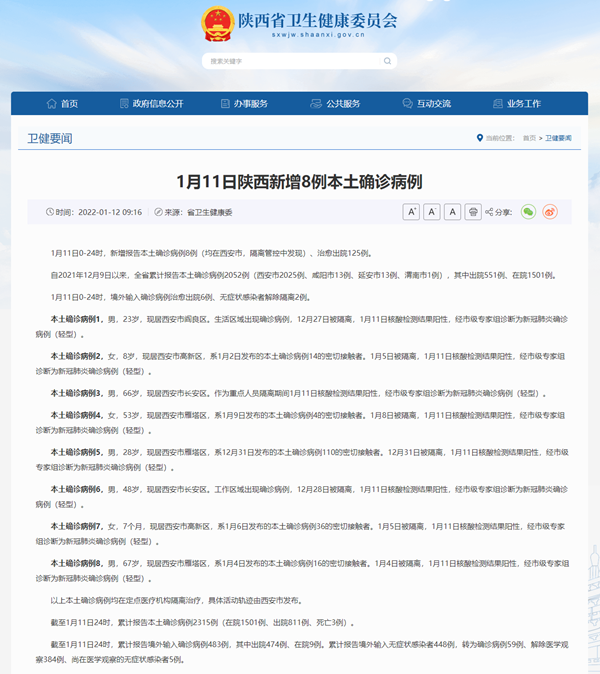Click the article title 1月11日陕西新增8例本土确诊病例
600x674 pixels.
tap(300, 182)
